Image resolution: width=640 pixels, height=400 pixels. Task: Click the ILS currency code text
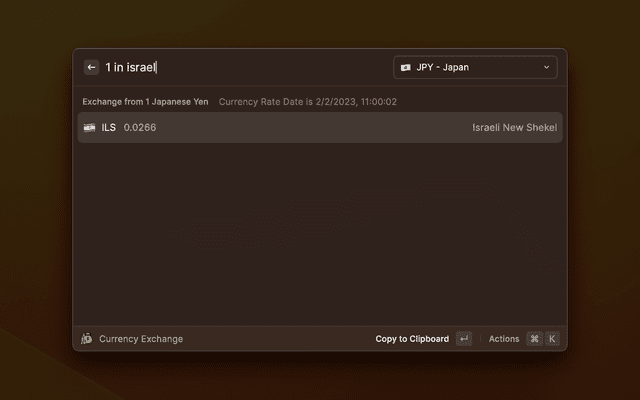[x=109, y=127]
